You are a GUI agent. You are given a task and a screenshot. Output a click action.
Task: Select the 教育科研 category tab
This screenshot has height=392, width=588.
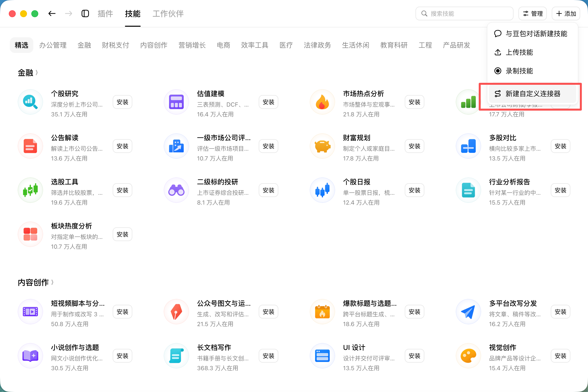click(394, 45)
